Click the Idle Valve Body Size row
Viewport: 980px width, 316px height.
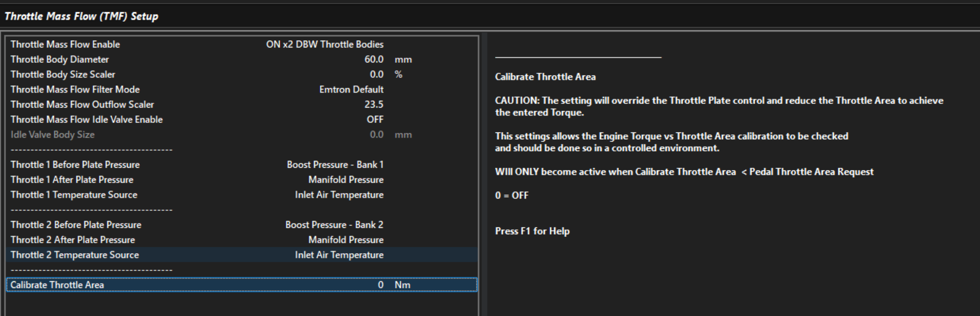(x=242, y=134)
